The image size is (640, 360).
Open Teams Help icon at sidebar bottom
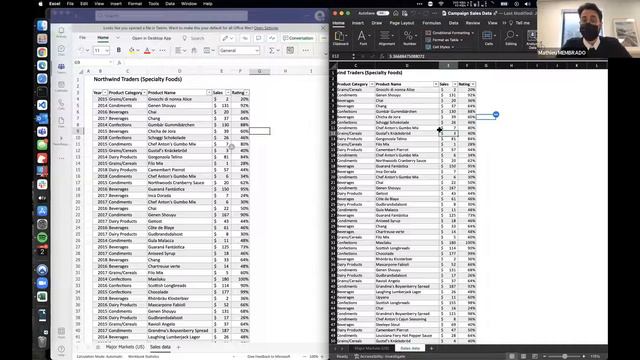click(61, 350)
